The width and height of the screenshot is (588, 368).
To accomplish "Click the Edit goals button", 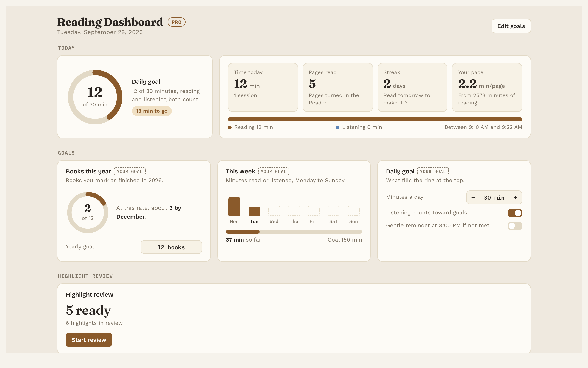I will point(511,26).
